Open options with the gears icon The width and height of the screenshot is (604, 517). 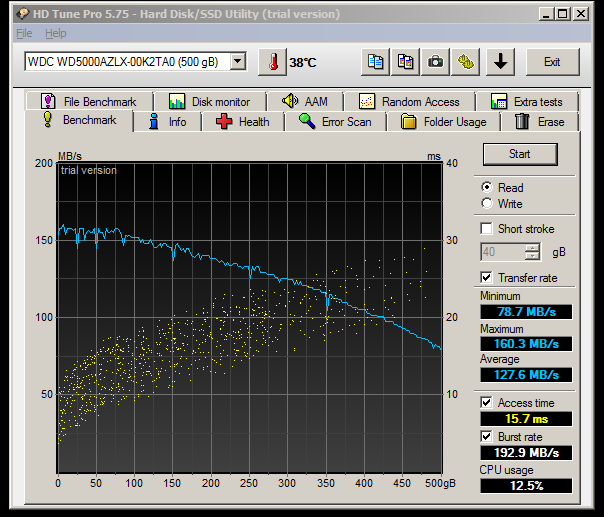(x=465, y=62)
